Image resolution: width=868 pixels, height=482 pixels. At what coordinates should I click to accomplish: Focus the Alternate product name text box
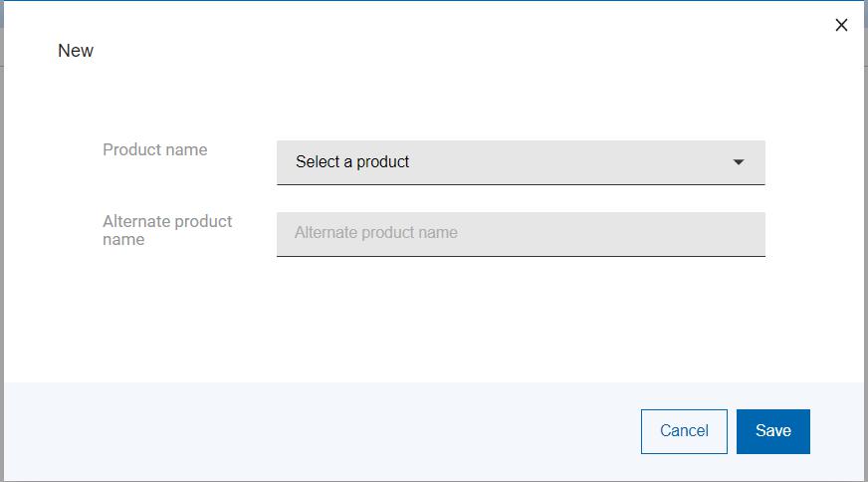(521, 233)
